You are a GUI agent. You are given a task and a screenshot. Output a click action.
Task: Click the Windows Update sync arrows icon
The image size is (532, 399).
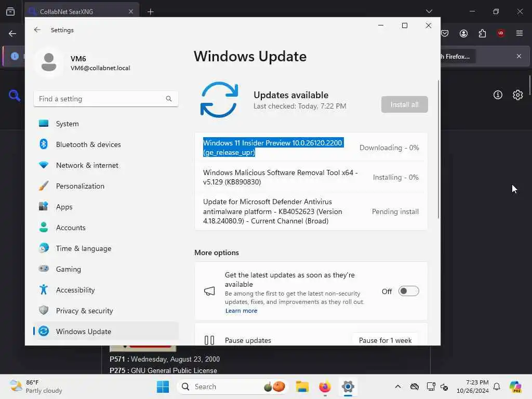[219, 100]
